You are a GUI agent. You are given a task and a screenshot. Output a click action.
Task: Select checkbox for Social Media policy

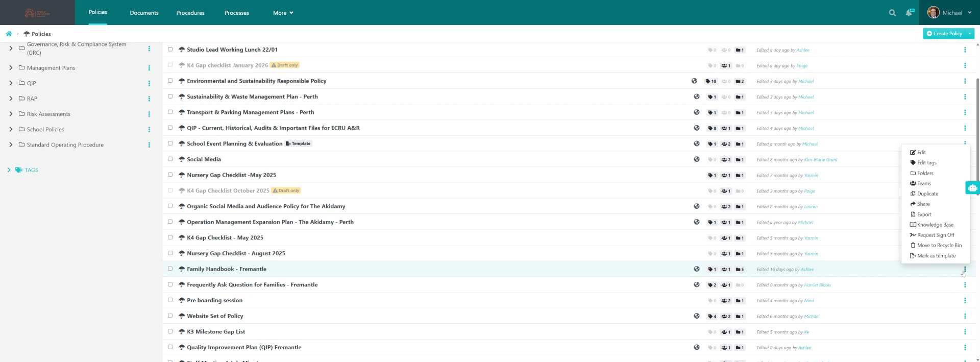point(170,159)
